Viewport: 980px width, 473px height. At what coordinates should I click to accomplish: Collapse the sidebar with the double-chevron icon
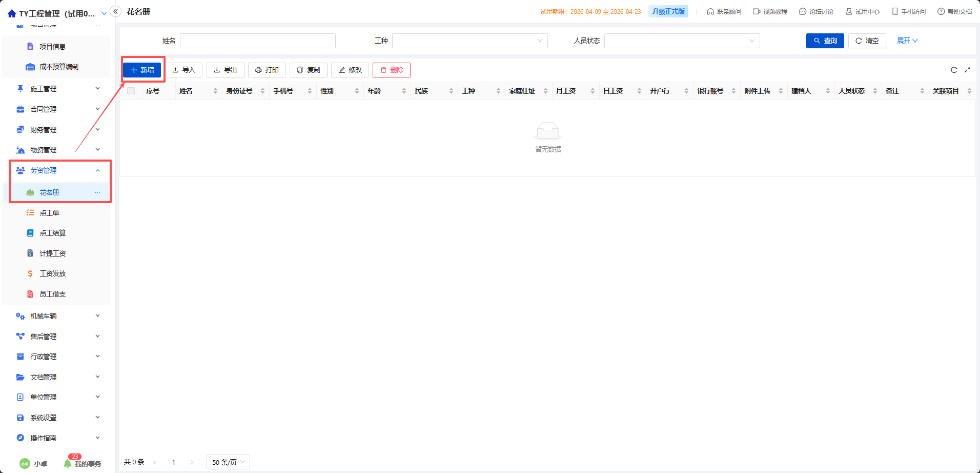116,11
